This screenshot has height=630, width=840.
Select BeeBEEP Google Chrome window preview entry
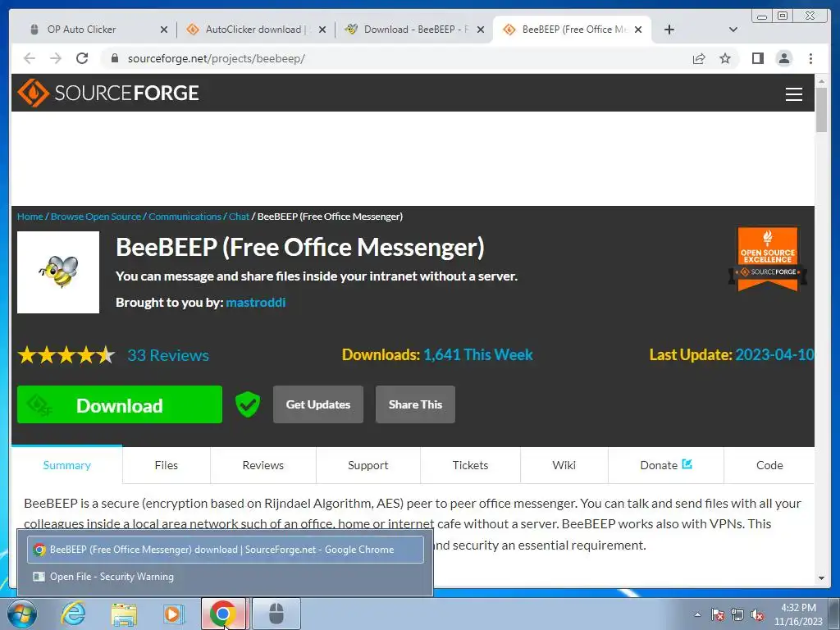pos(226,550)
